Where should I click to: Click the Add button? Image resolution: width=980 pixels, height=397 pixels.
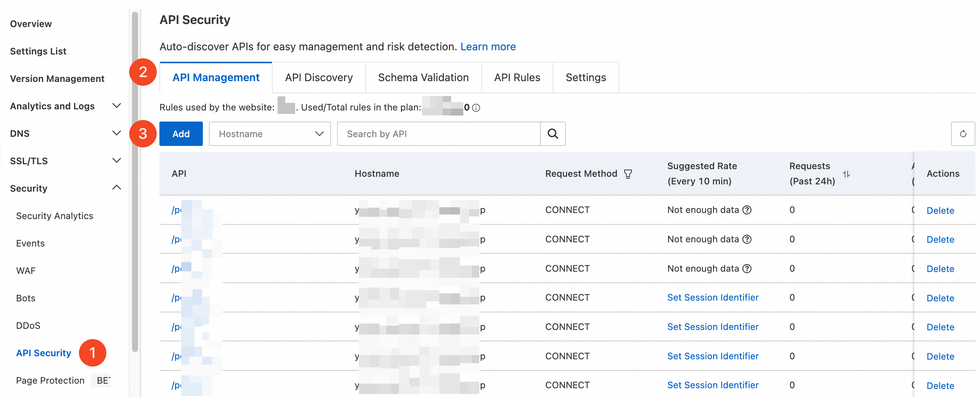point(181,134)
